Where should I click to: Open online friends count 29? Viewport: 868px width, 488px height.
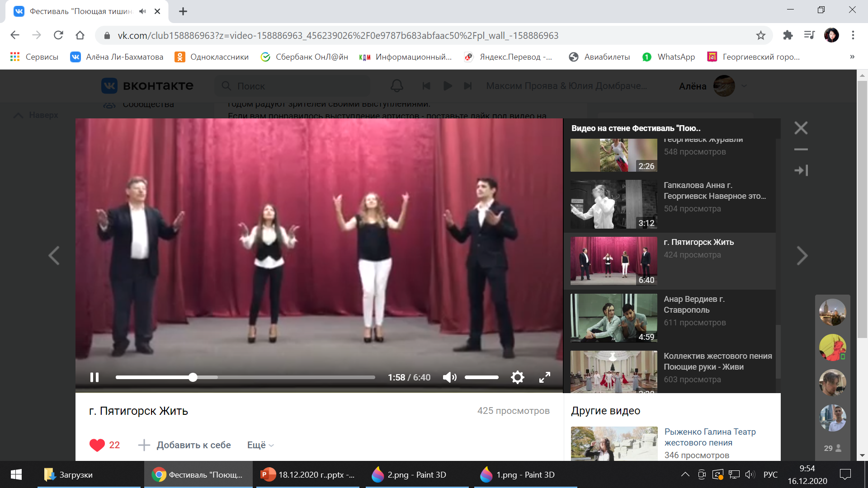click(x=832, y=448)
